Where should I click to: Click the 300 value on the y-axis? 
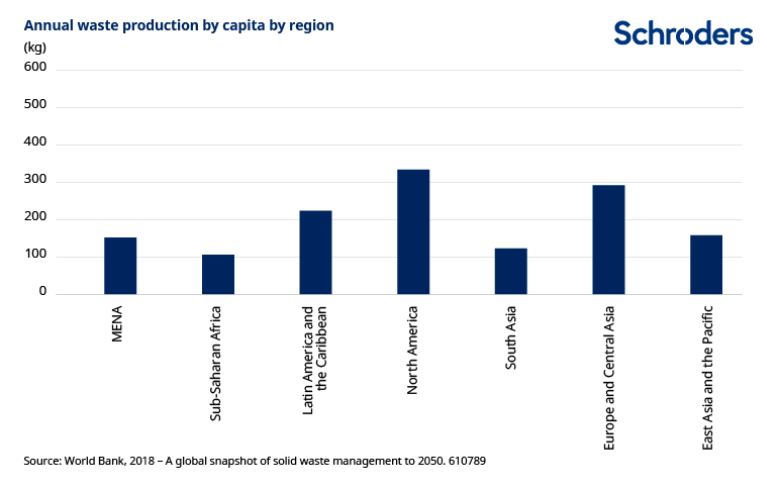[35, 180]
